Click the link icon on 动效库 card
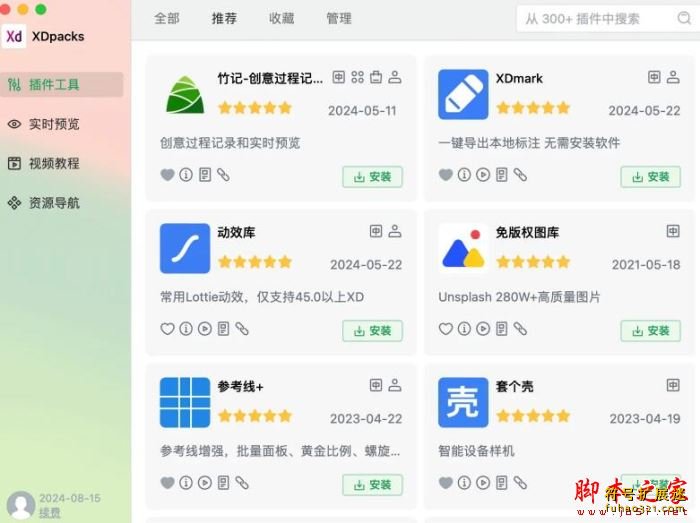The image size is (700, 523). pos(242,329)
